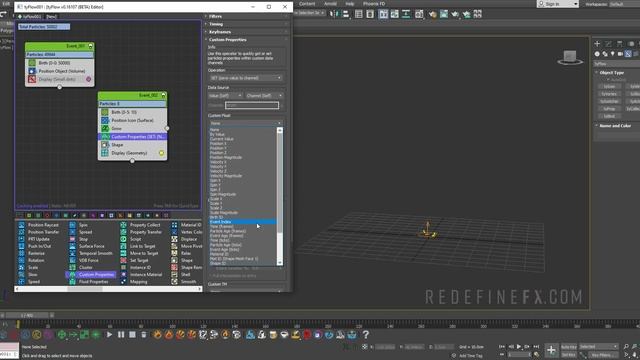
Task: Choose Position Magnitude from the list
Action: coord(226,157)
